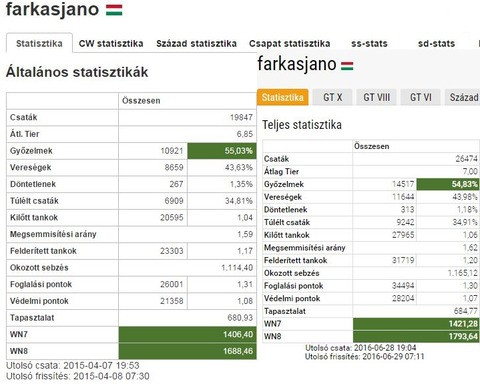Select capture points value 26001

coord(172,284)
